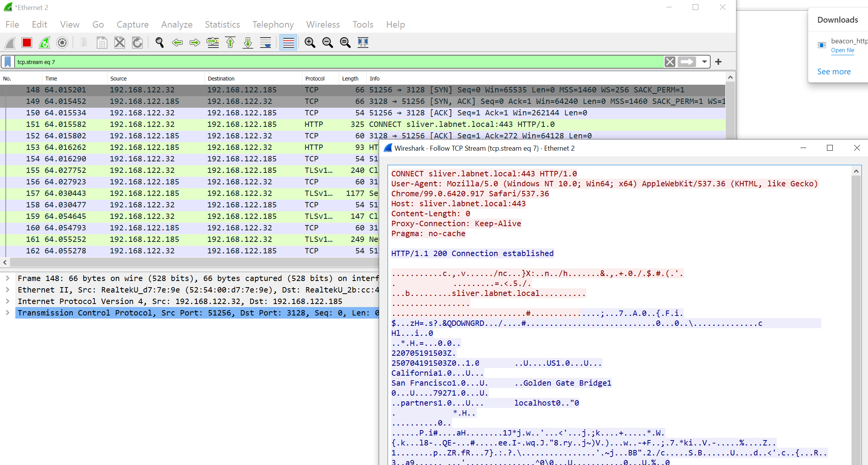The image size is (868, 465).
Task: Open the Edit menu
Action: click(40, 25)
